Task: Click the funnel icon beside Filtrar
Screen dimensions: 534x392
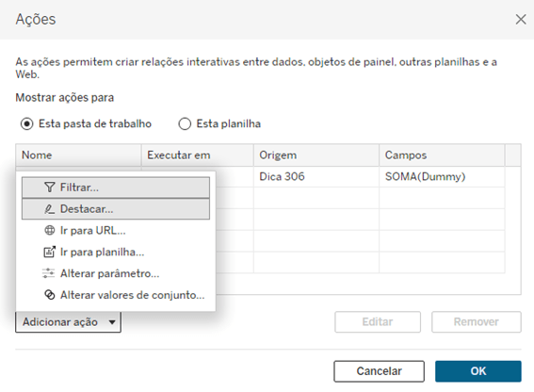Action: tap(49, 188)
